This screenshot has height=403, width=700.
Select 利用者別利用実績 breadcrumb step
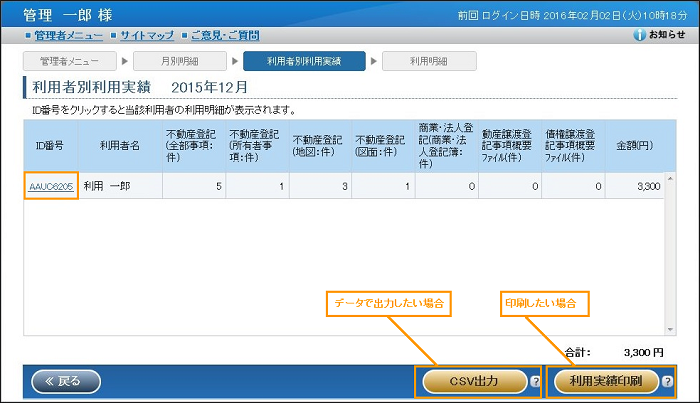coord(304,61)
